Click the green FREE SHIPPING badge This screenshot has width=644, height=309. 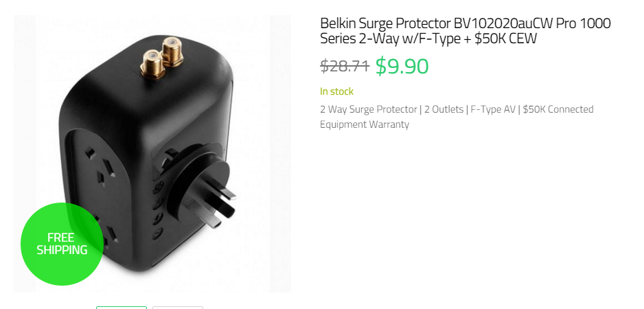coord(62,244)
